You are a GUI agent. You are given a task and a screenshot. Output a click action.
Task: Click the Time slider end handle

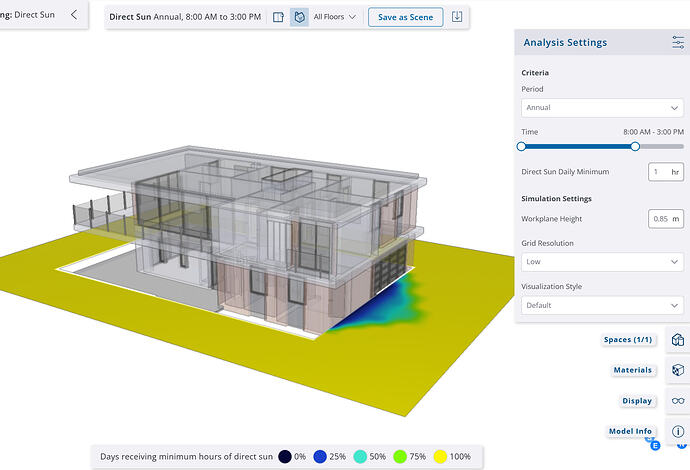pyautogui.click(x=635, y=147)
